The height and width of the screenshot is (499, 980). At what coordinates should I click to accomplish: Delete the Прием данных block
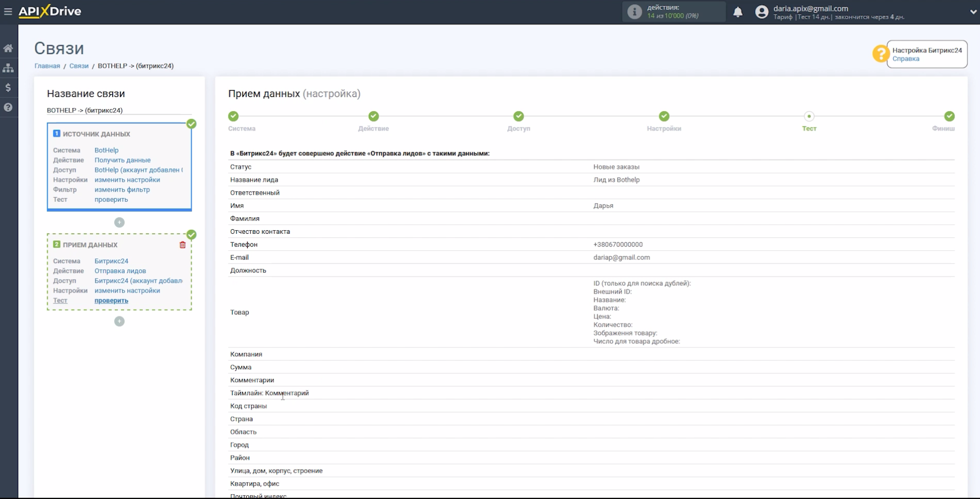click(x=182, y=245)
